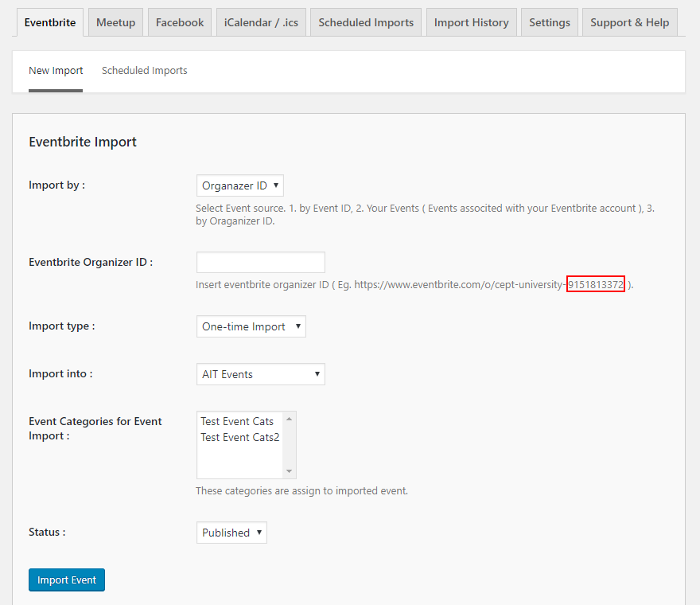Select the New Import sub-tab
This screenshot has width=700, height=605.
pyautogui.click(x=56, y=71)
